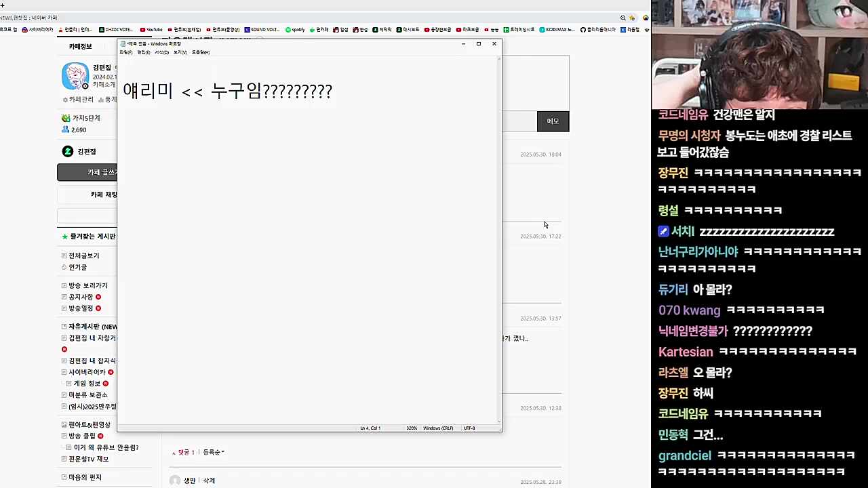Image resolution: width=868 pixels, height=488 pixels.
Task: Click the 카페 글쓰기 button
Action: (x=87, y=172)
